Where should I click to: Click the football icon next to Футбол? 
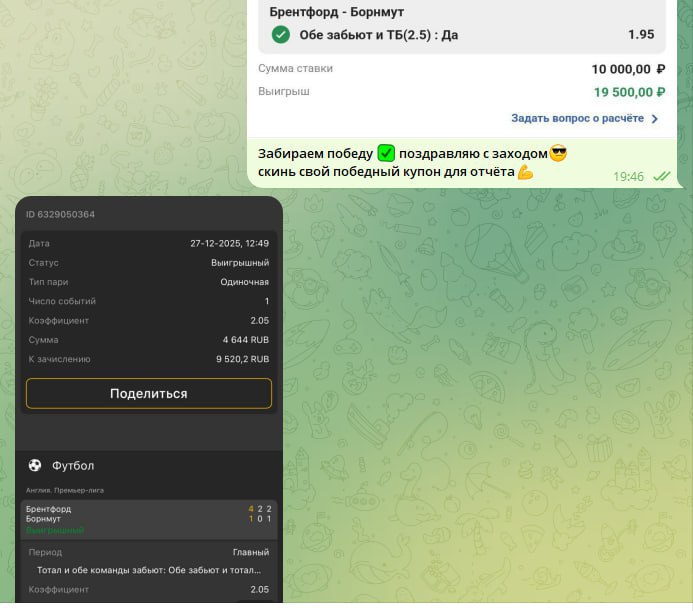pyautogui.click(x=35, y=465)
